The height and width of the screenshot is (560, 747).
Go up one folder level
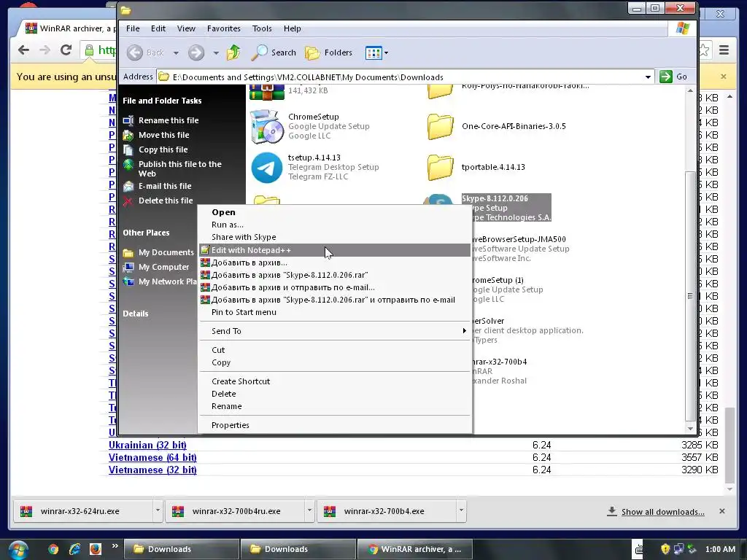233,52
